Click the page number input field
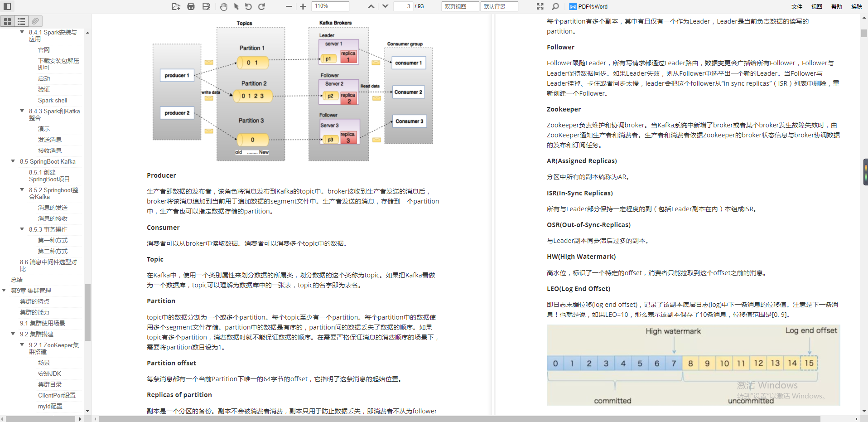The image size is (868, 422). pyautogui.click(x=403, y=6)
